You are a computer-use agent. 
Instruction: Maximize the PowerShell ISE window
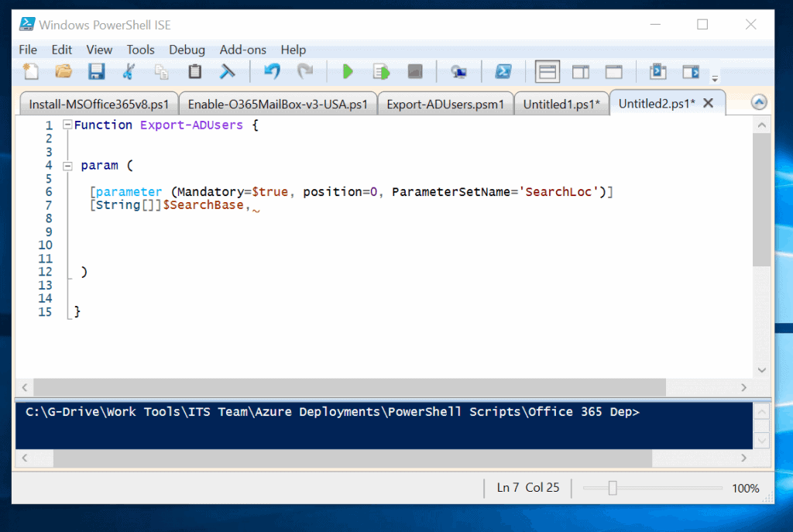coord(702,24)
